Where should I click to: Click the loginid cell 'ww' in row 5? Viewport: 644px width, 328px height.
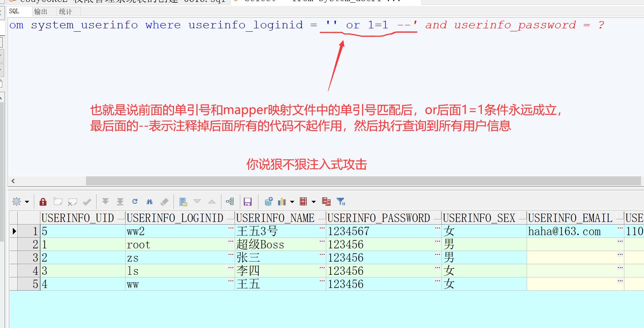pos(180,284)
